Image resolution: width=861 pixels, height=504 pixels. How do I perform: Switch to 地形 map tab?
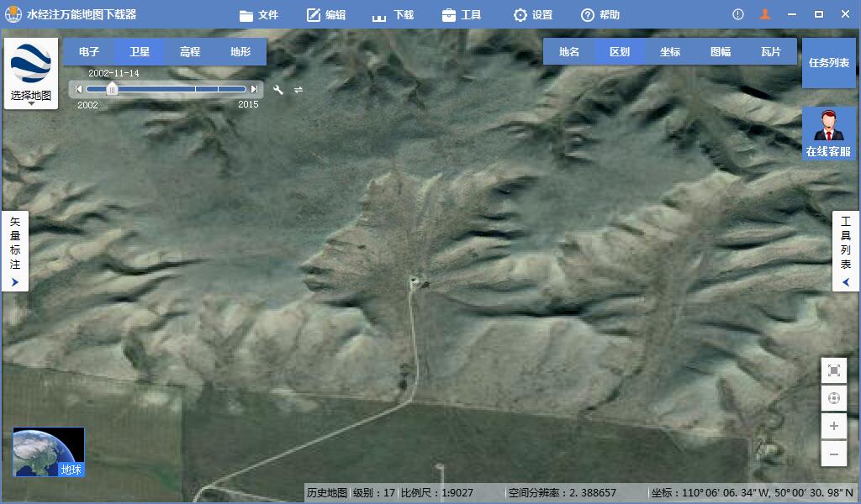point(240,51)
